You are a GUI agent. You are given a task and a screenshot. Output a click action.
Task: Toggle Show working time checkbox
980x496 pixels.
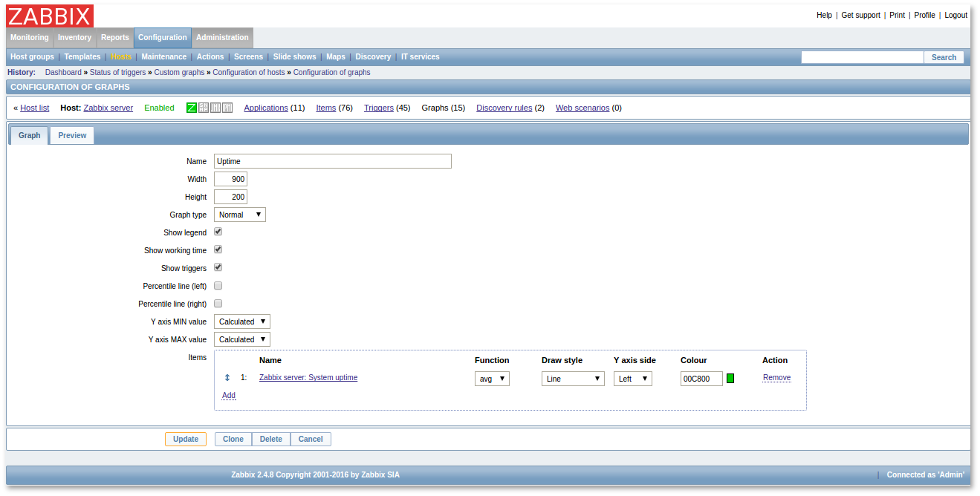tap(218, 249)
